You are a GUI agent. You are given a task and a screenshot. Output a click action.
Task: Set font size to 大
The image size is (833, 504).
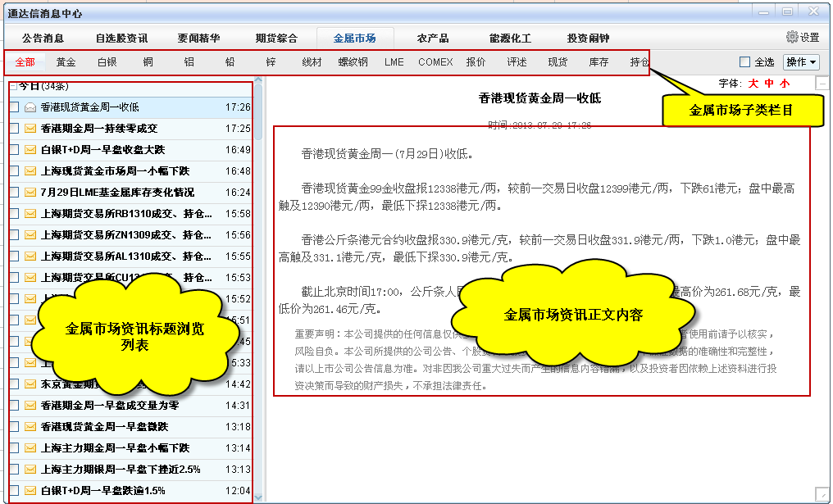click(753, 83)
